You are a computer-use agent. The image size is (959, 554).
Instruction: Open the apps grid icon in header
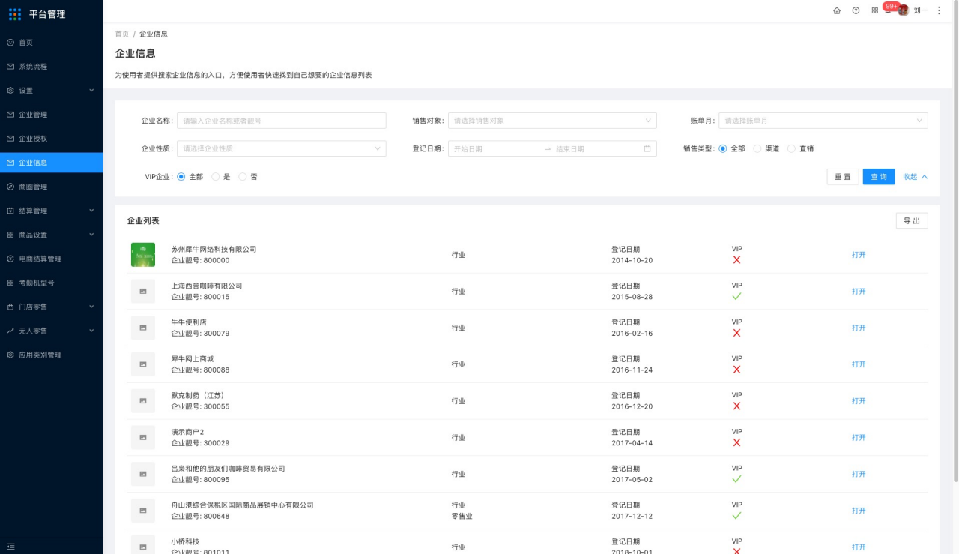click(x=875, y=10)
